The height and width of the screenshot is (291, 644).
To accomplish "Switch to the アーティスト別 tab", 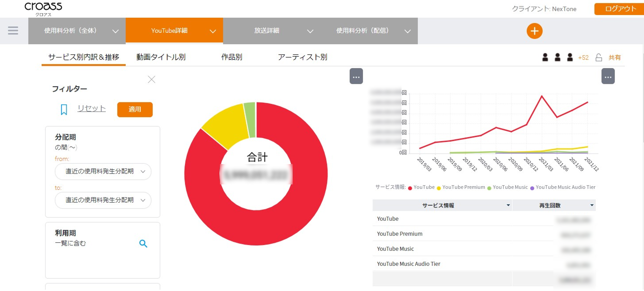I will (x=303, y=57).
